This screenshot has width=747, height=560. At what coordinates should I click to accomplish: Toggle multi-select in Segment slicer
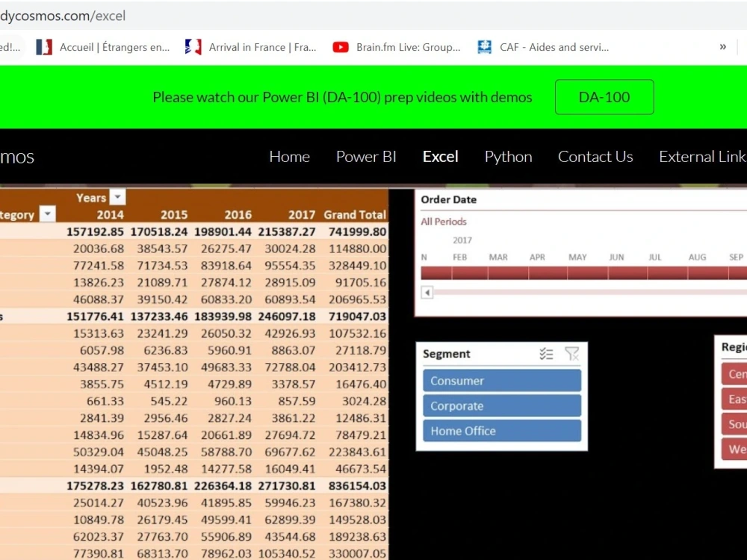pyautogui.click(x=546, y=354)
